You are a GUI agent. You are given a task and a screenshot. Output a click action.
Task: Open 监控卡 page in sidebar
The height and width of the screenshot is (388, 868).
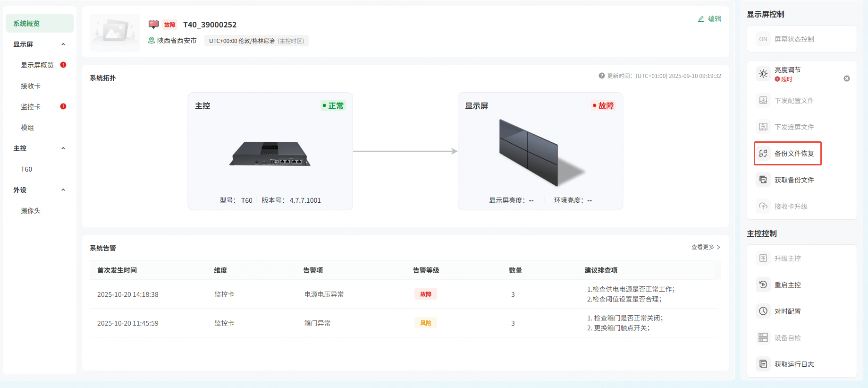pyautogui.click(x=31, y=107)
